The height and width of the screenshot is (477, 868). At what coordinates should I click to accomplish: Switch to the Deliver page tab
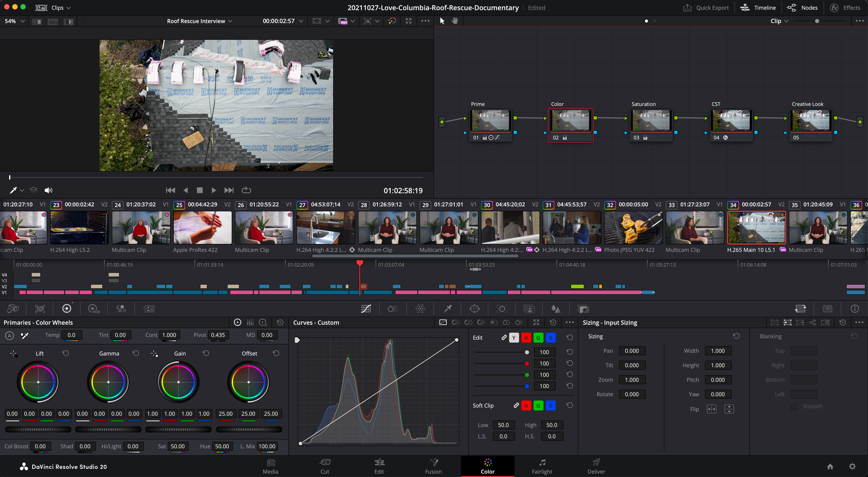coord(596,466)
